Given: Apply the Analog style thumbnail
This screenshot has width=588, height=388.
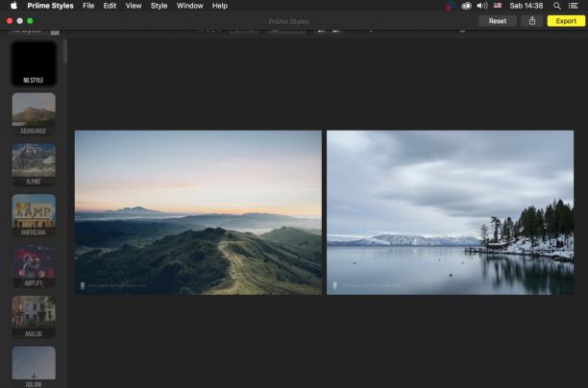Looking at the screenshot, I should point(34,317).
